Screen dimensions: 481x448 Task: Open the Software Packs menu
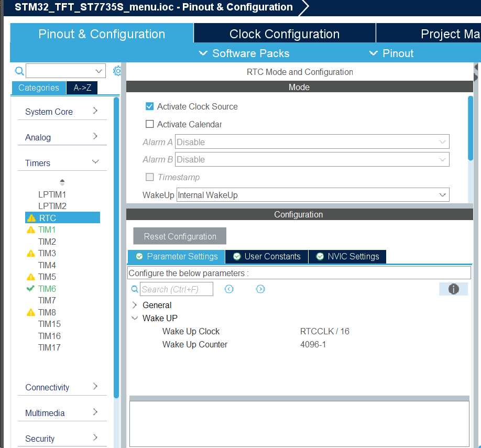[244, 53]
